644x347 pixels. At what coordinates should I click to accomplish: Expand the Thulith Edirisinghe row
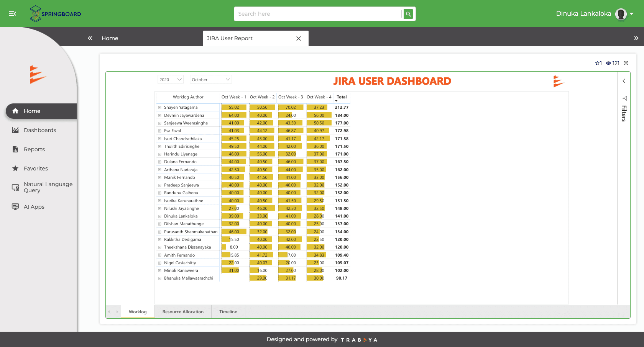(159, 146)
